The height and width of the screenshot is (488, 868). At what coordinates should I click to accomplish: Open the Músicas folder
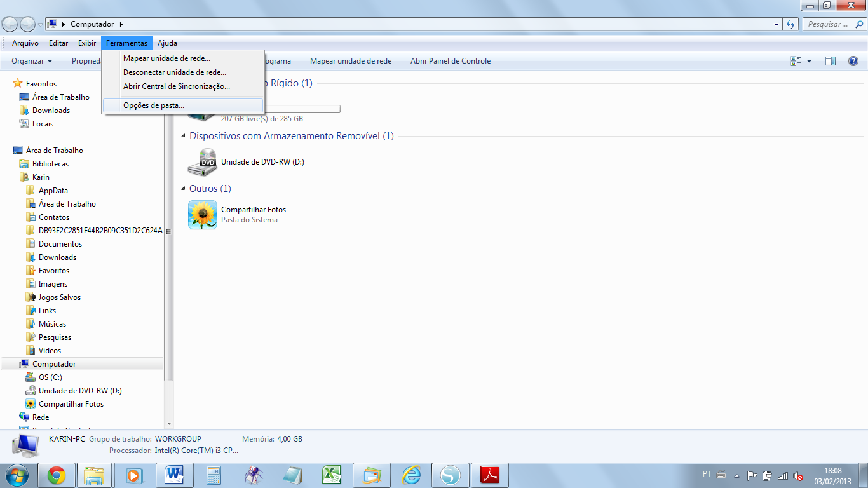(52, 324)
